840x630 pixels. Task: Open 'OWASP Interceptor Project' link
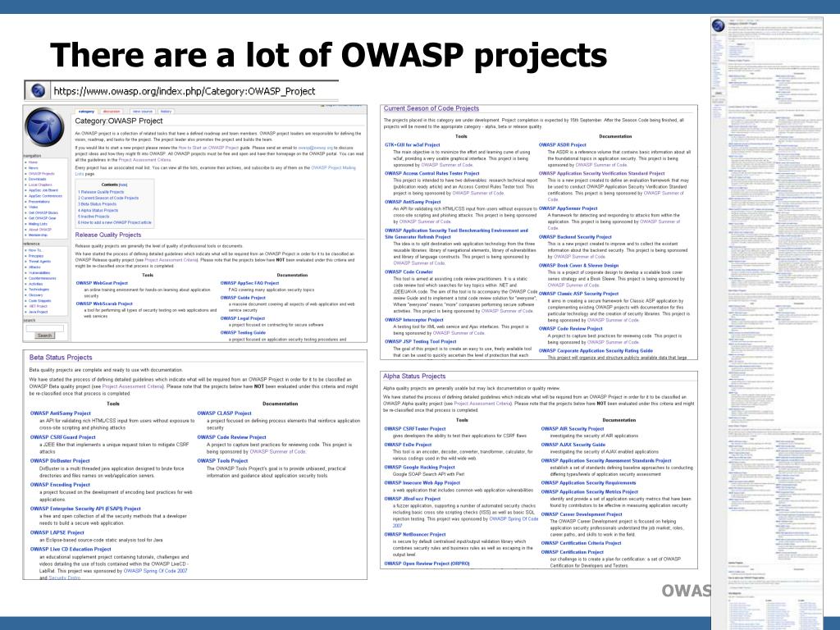(414, 320)
